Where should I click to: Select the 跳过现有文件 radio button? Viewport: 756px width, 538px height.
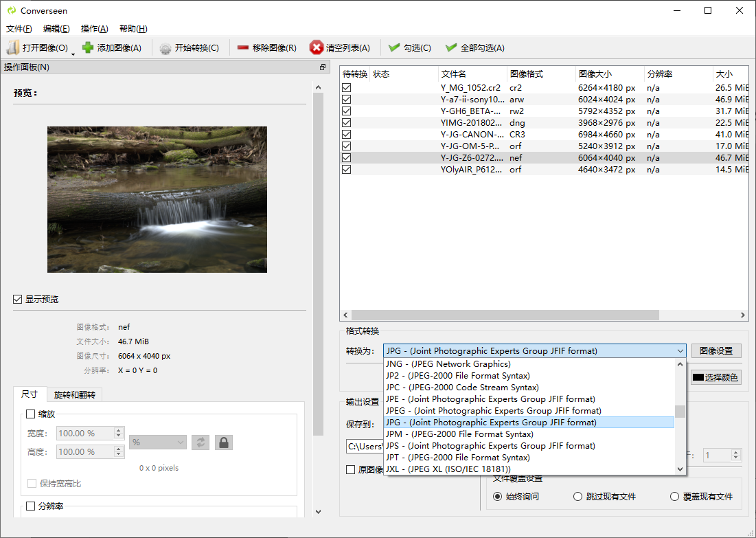pyautogui.click(x=577, y=496)
